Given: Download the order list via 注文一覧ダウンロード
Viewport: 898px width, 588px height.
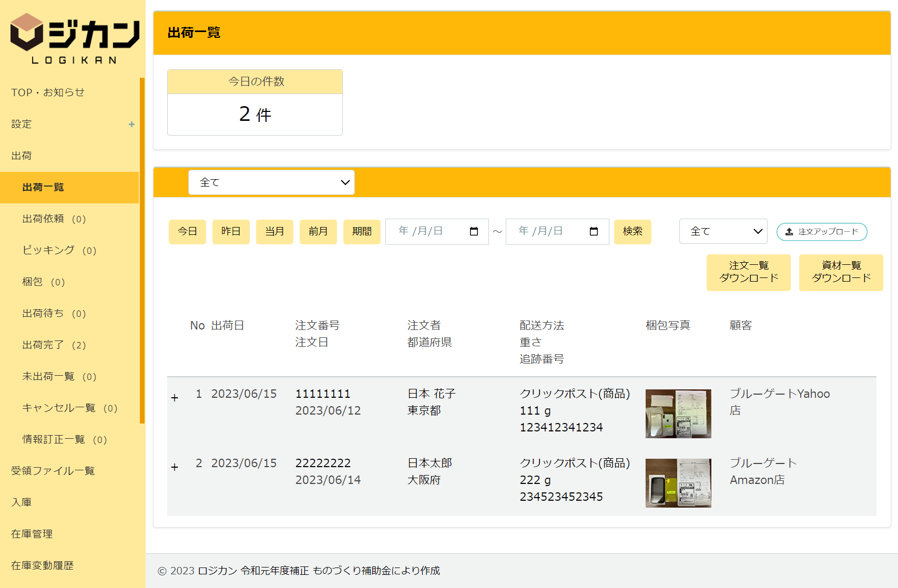Looking at the screenshot, I should pyautogui.click(x=748, y=272).
